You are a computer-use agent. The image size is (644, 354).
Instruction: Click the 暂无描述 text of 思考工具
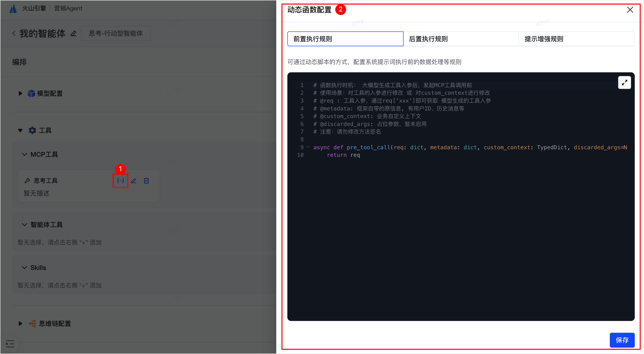pos(36,193)
